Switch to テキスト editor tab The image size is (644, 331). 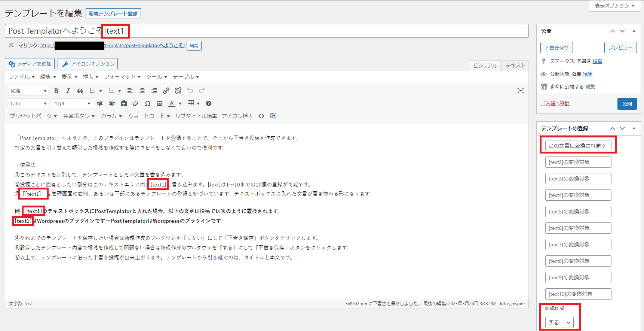(x=515, y=66)
